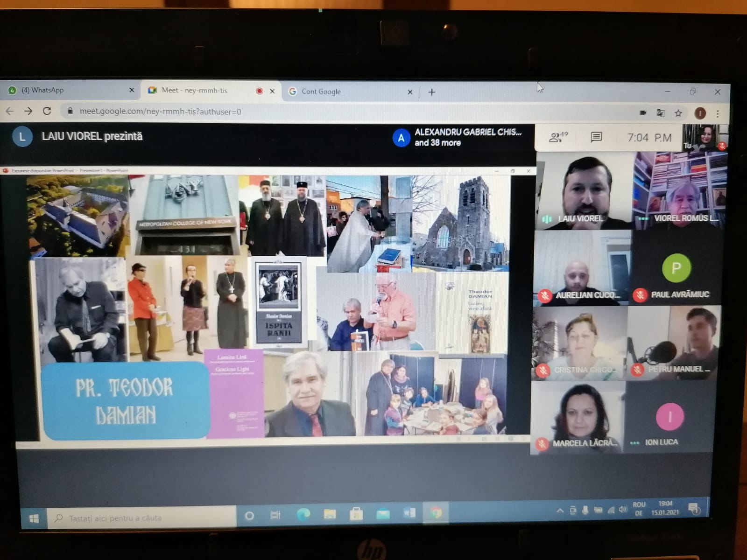Click the Windows Start button
This screenshot has width=747, height=560.
click(x=34, y=518)
